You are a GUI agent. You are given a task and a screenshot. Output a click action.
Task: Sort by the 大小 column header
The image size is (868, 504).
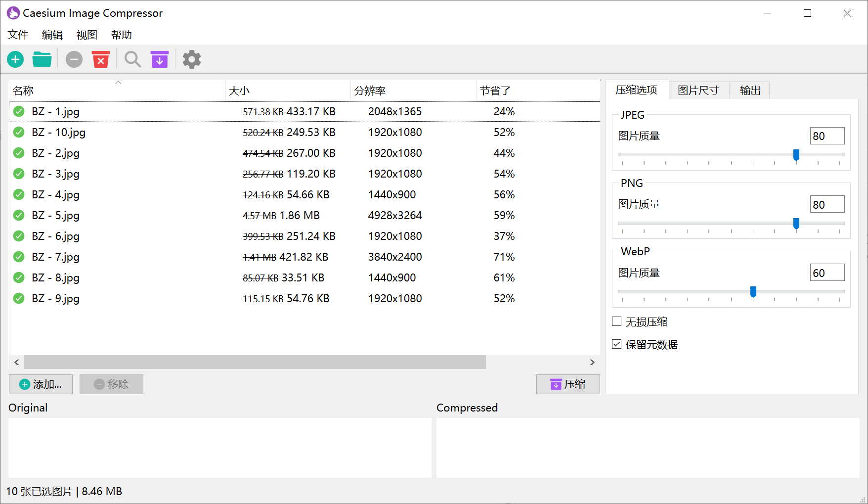pos(288,91)
